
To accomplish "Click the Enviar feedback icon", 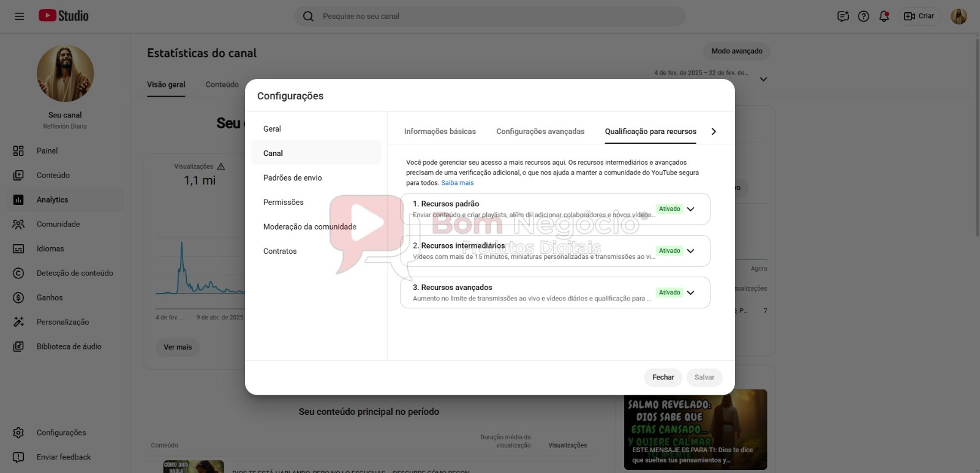I will click(x=18, y=457).
